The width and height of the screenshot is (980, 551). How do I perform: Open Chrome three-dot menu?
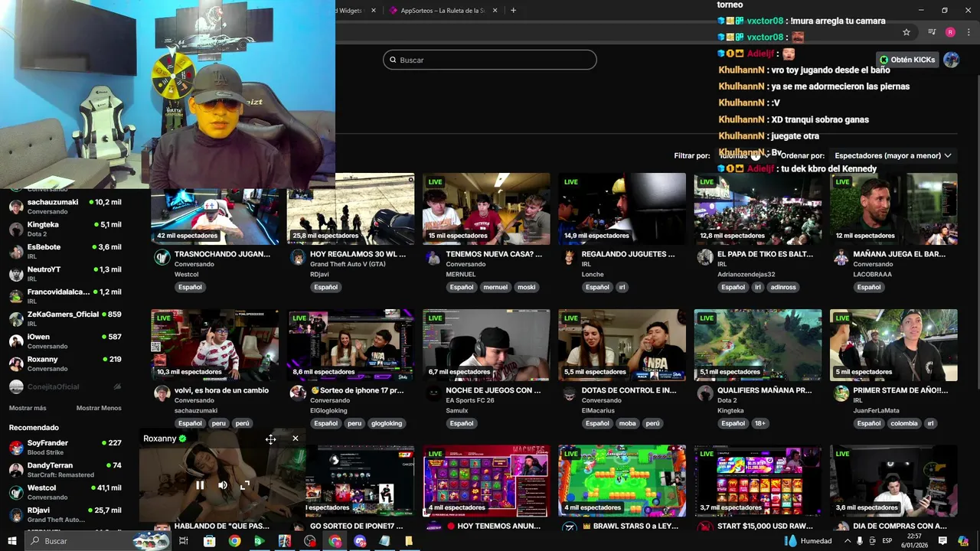click(x=969, y=32)
